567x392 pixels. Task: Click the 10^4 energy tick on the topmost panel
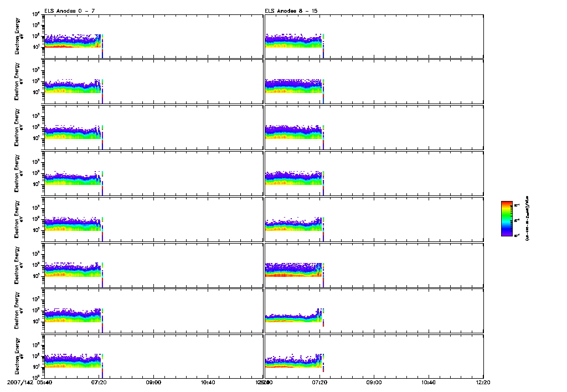click(x=36, y=14)
